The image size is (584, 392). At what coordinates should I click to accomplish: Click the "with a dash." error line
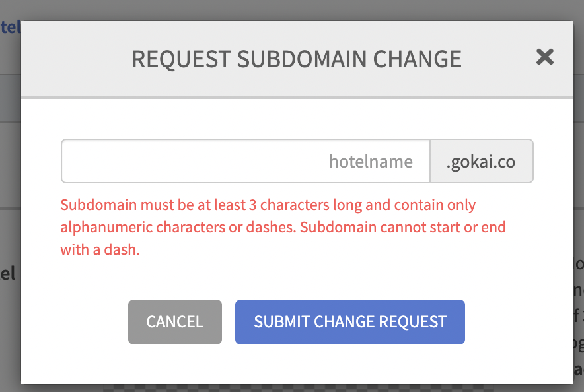[100, 250]
